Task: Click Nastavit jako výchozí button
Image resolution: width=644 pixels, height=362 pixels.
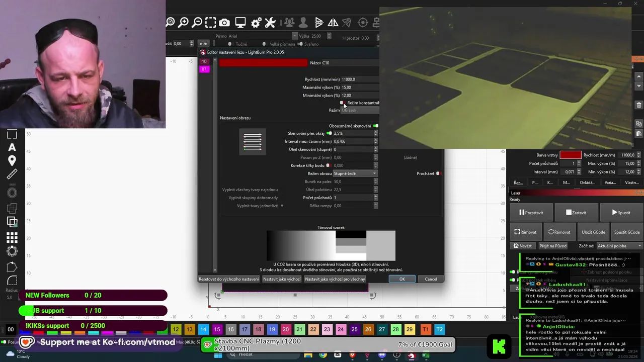Action: [x=282, y=279]
